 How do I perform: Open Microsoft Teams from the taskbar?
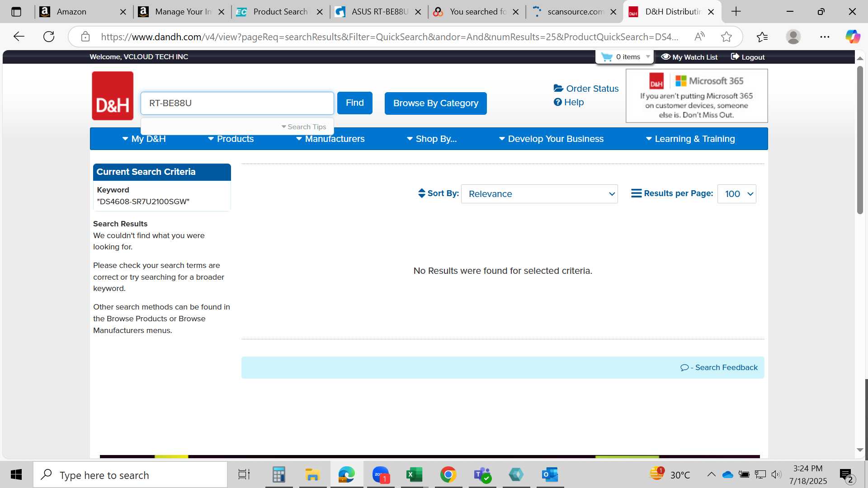[482, 475]
